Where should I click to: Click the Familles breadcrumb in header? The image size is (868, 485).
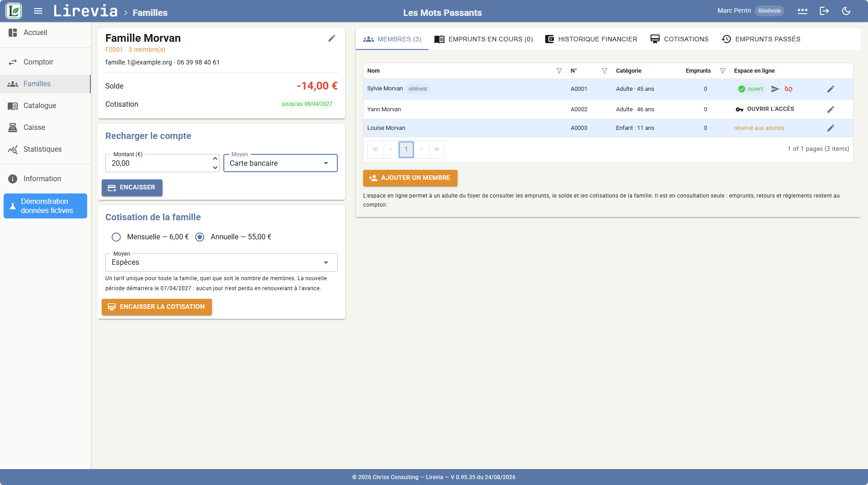pyautogui.click(x=150, y=13)
